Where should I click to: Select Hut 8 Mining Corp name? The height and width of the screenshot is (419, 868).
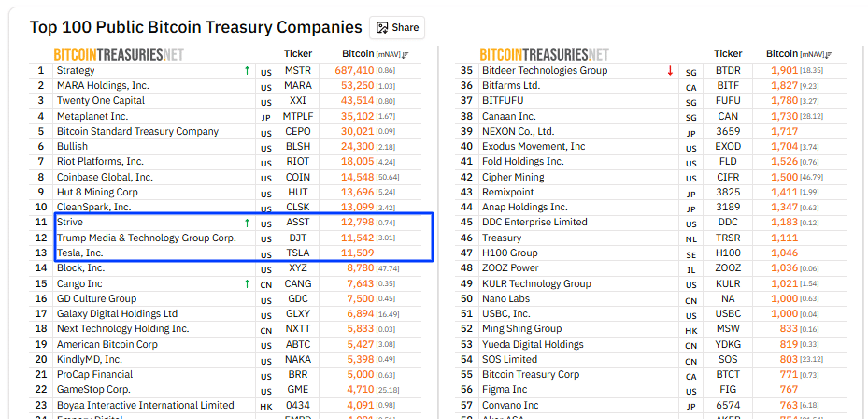97,193
